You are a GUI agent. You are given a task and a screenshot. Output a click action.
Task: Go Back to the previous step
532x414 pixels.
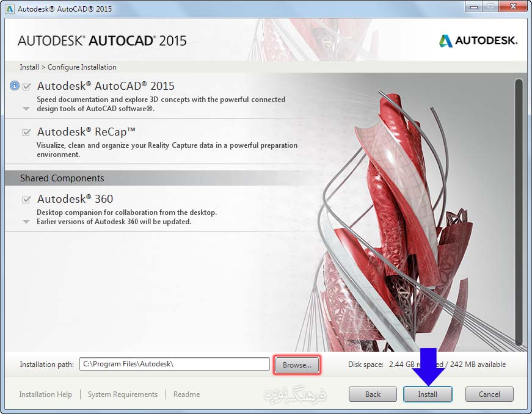pos(373,394)
